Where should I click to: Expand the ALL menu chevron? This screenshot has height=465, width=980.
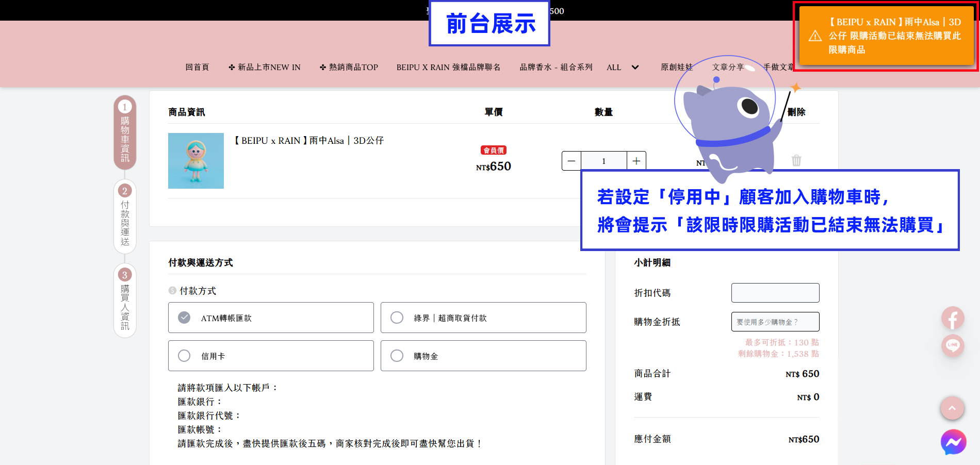635,68
